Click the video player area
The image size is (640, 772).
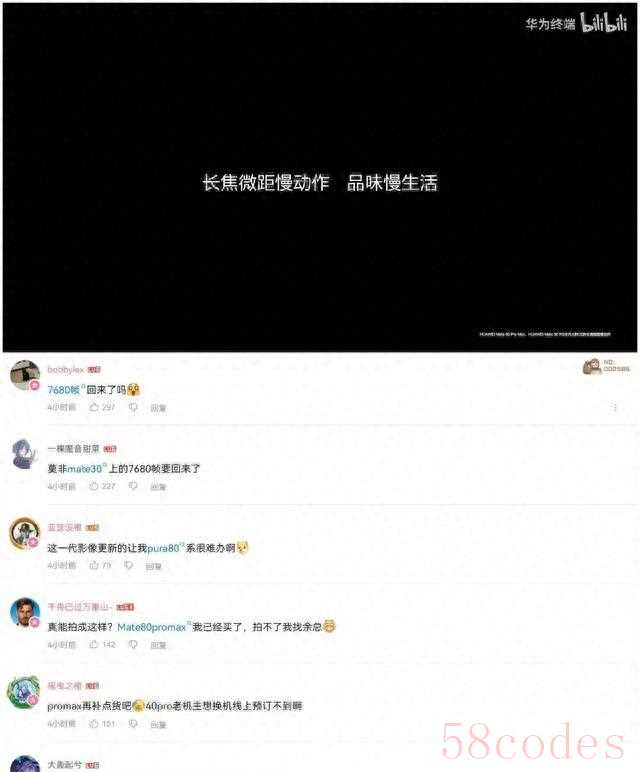pyautogui.click(x=320, y=177)
